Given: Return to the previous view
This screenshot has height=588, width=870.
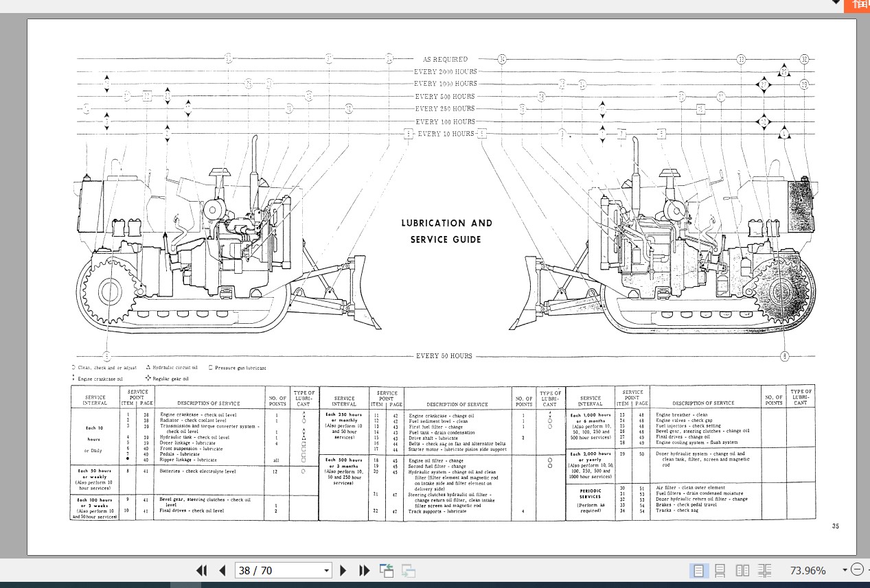Looking at the screenshot, I should (x=386, y=570).
